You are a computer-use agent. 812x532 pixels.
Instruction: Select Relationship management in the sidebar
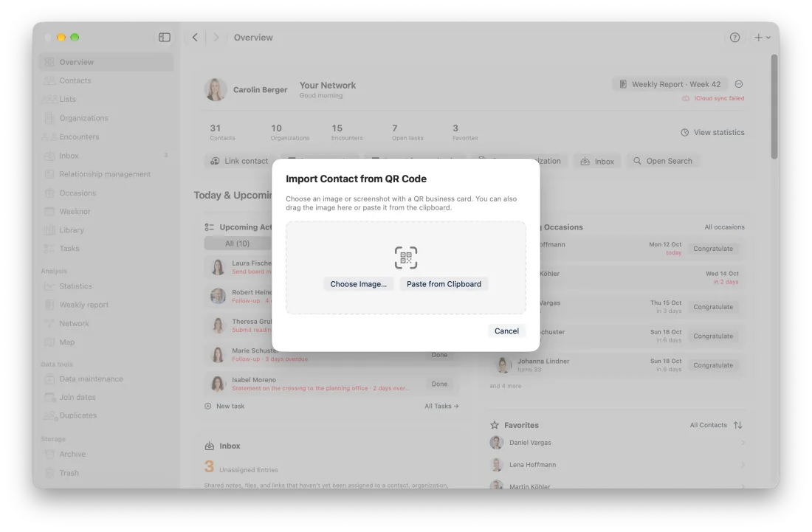[106, 174]
